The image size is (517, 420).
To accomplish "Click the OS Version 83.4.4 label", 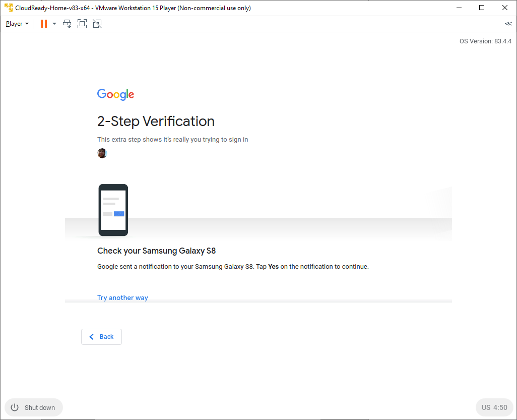I will click(x=485, y=41).
